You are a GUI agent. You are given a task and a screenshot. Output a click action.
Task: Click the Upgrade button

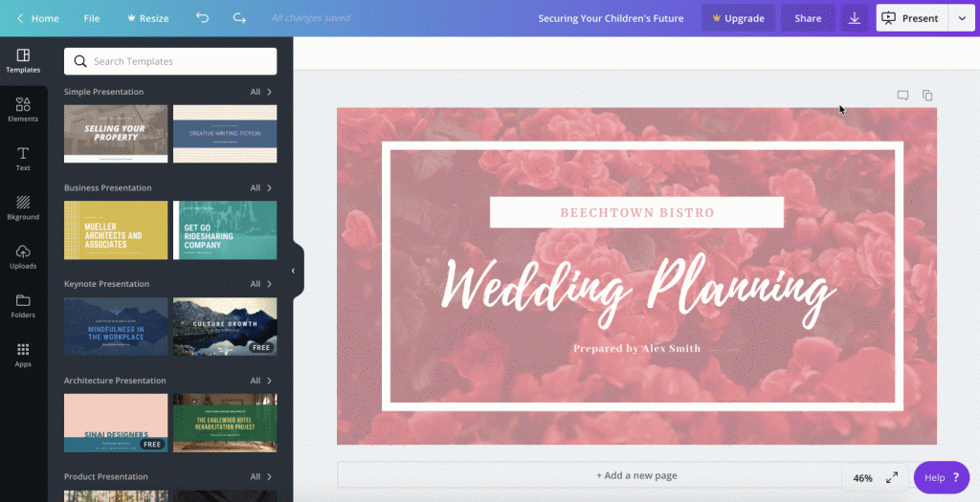tap(738, 18)
